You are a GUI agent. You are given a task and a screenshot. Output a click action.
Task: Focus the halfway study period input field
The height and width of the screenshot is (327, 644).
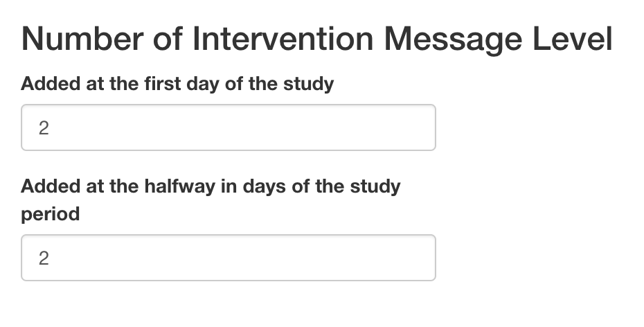229,258
